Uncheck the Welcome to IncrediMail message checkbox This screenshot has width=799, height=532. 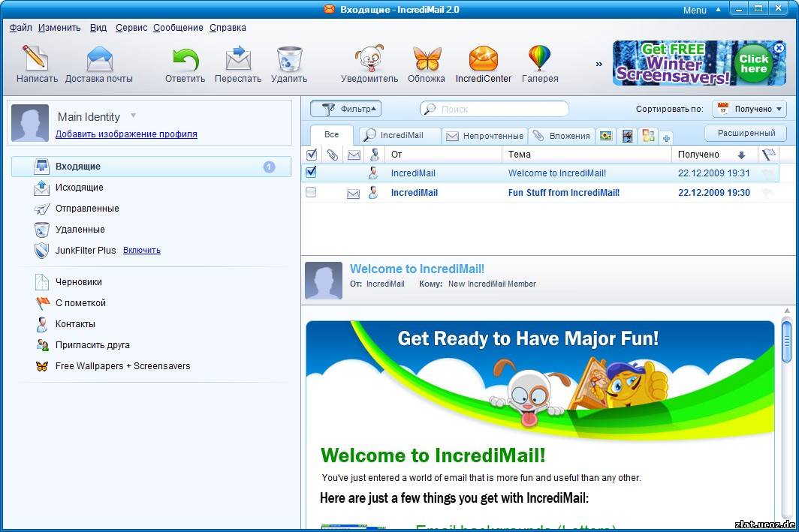[311, 172]
